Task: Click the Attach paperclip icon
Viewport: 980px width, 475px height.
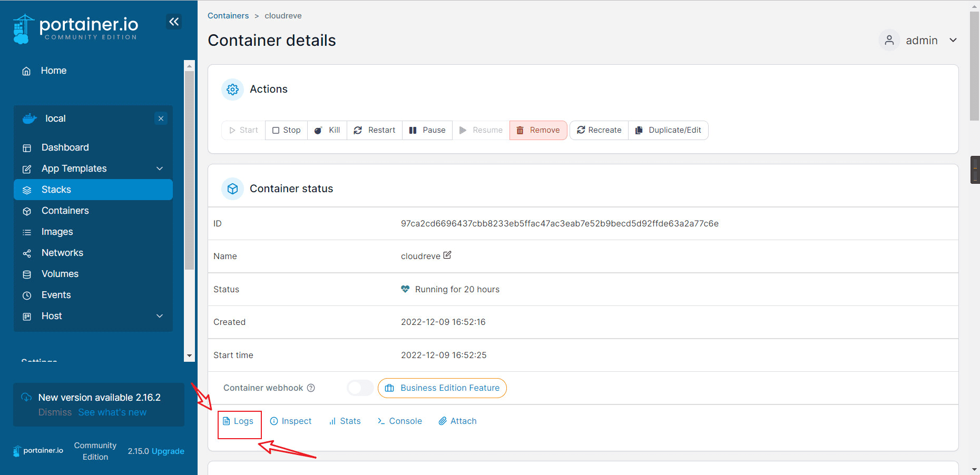Action: 443,421
